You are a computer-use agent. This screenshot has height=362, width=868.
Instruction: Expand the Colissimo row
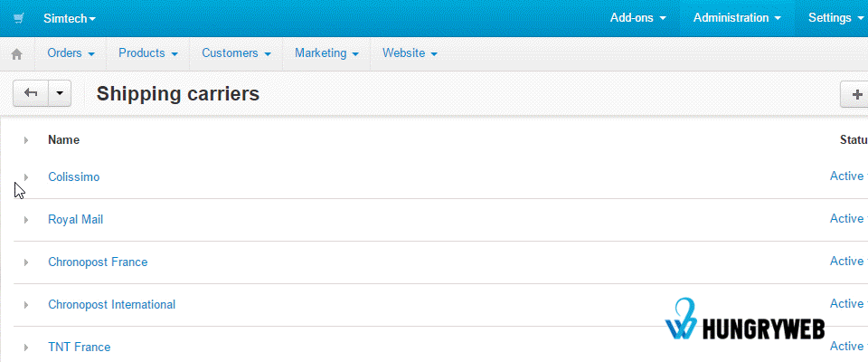coord(25,176)
